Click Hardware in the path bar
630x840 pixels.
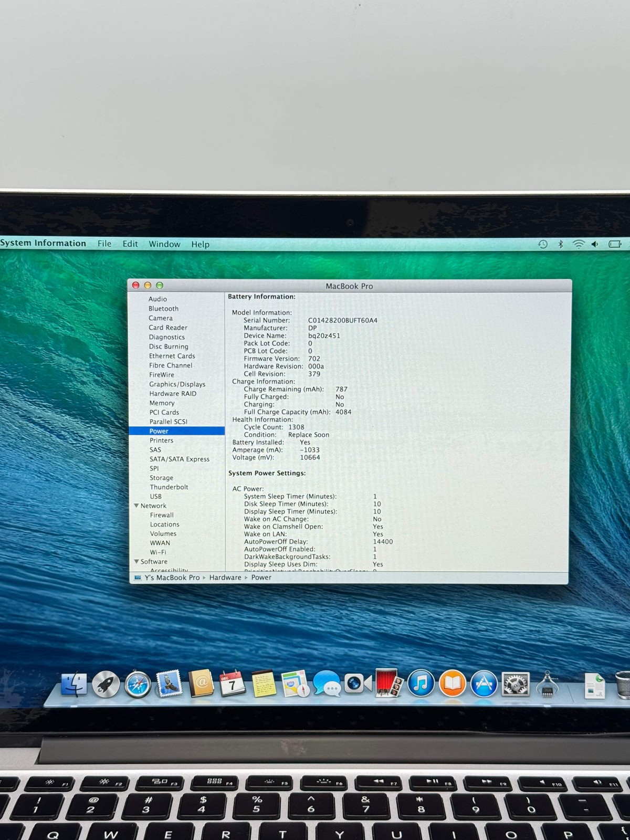click(225, 577)
